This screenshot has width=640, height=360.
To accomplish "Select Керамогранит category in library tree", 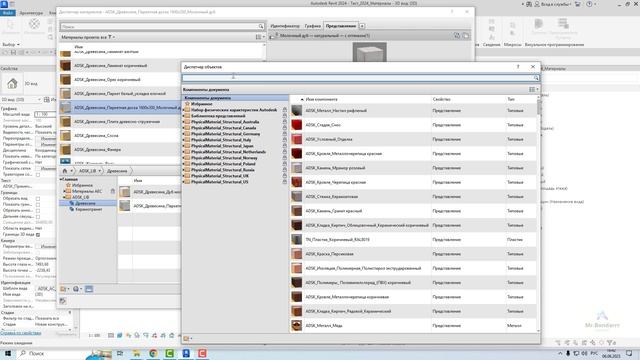I will (x=88, y=209).
